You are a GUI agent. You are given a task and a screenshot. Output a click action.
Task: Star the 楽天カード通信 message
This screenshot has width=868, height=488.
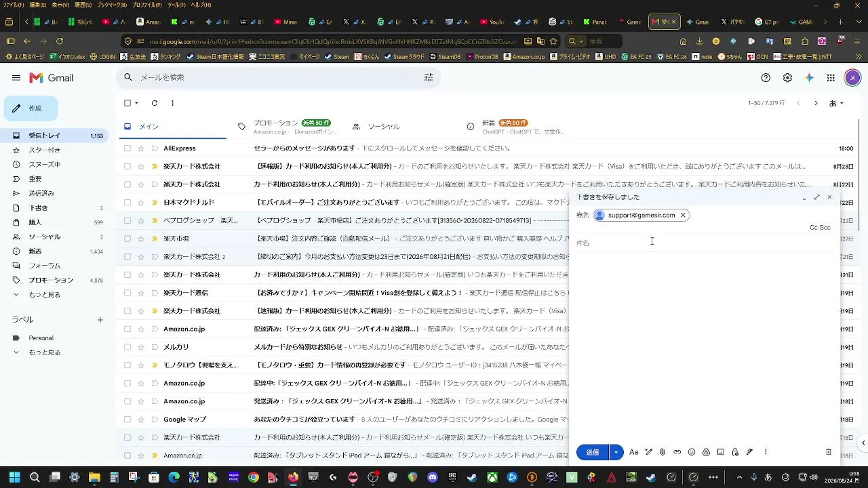(x=141, y=293)
